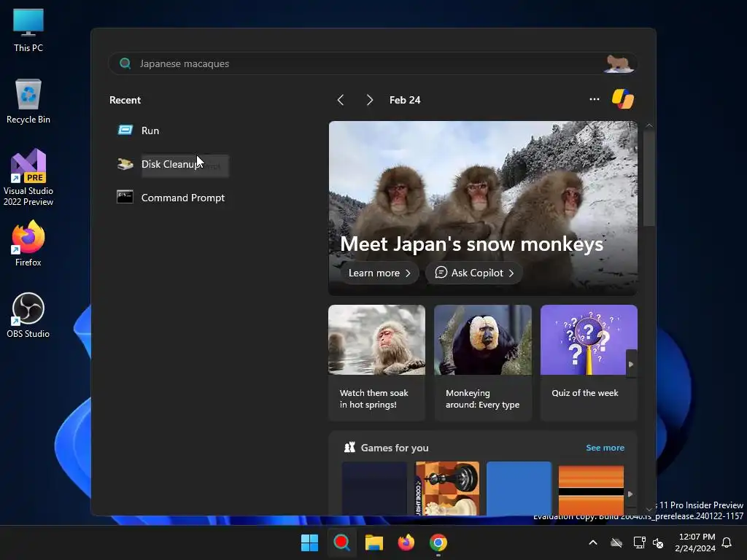Open the notifications bell icon
Image resolution: width=747 pixels, height=560 pixels.
click(727, 542)
